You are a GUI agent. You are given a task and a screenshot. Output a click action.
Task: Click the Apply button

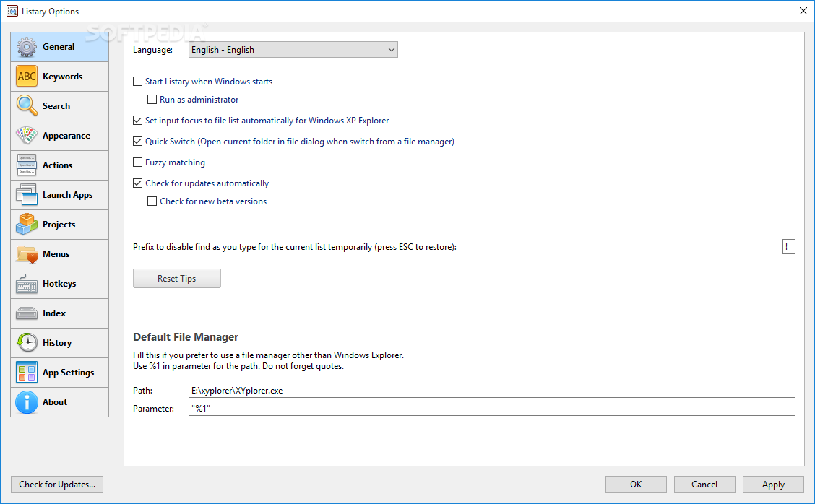(773, 485)
